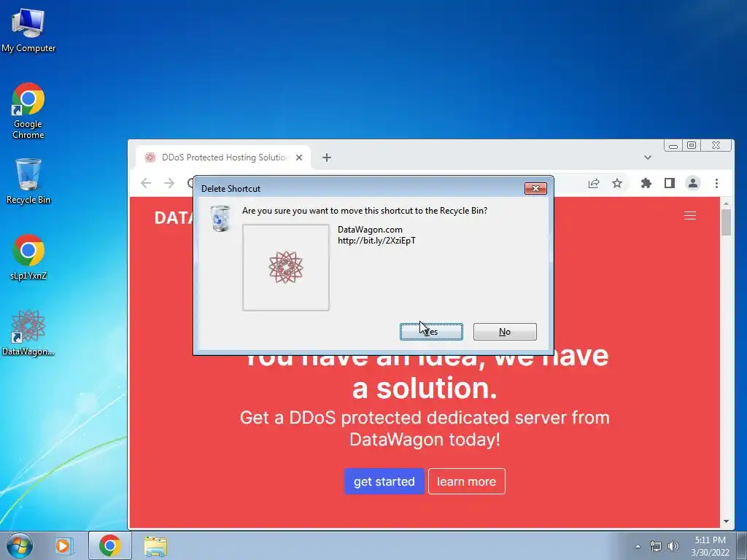Screen dimensions: 747x560
Task: Select the Google Chrome desktop shortcut
Action: pos(28,111)
